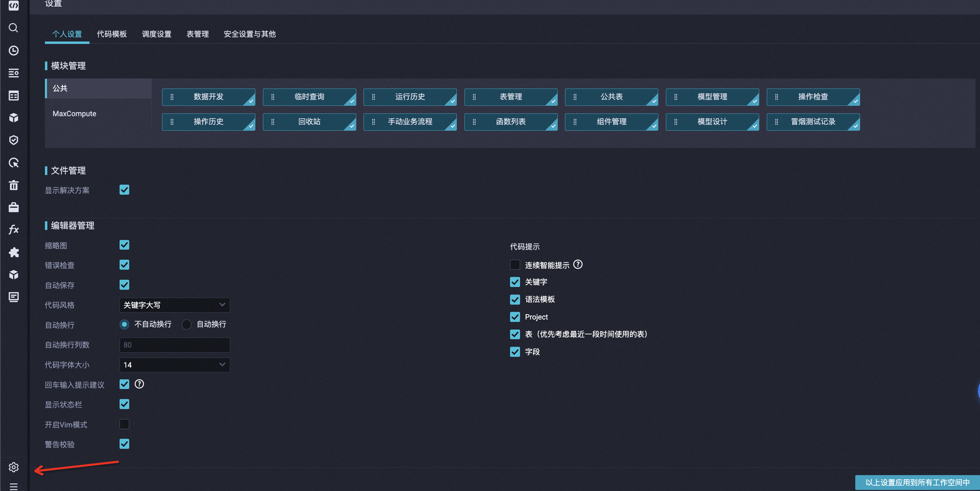Click the trash can icon in the sidebar
The image size is (980, 491).
13,185
